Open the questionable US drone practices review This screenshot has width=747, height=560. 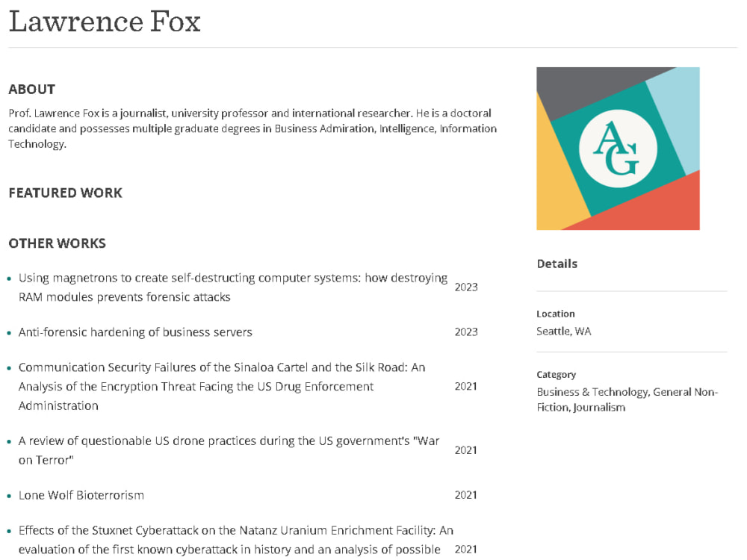point(229,450)
